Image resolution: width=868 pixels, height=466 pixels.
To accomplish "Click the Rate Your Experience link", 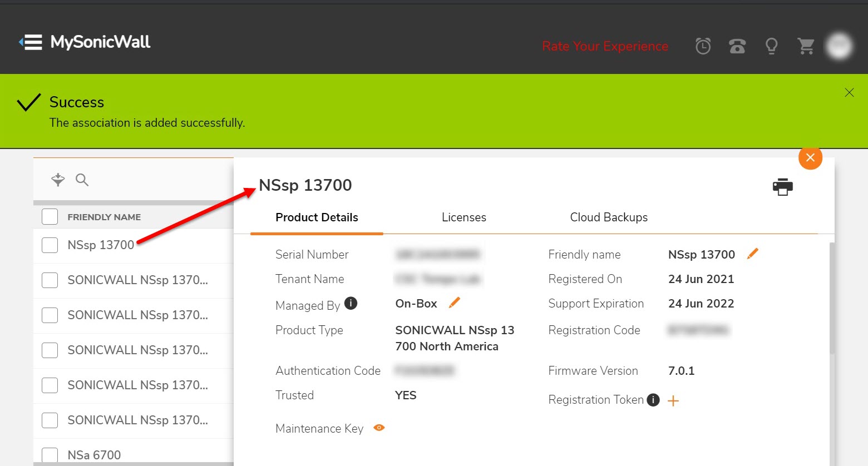I will click(x=605, y=46).
